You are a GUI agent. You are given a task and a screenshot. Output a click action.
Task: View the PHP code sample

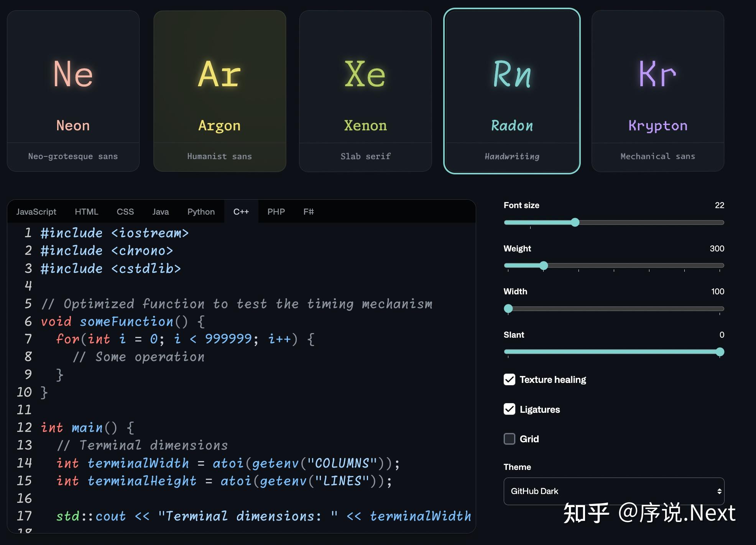point(276,211)
